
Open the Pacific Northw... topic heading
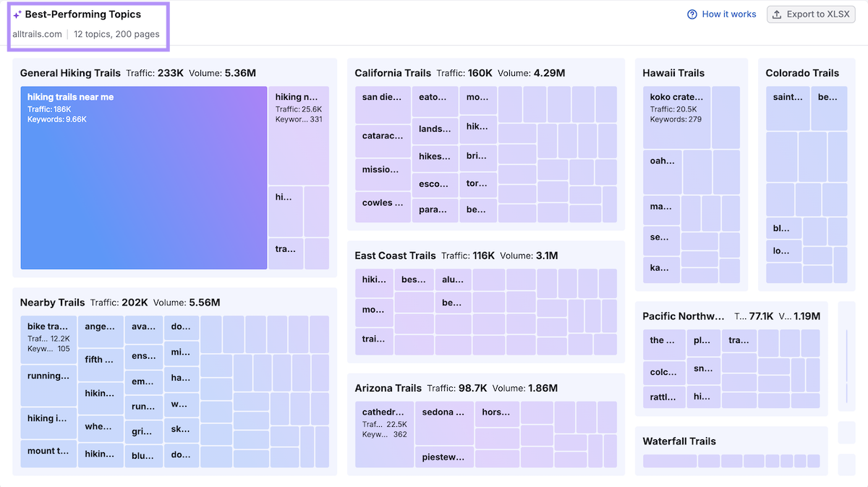pyautogui.click(x=683, y=316)
